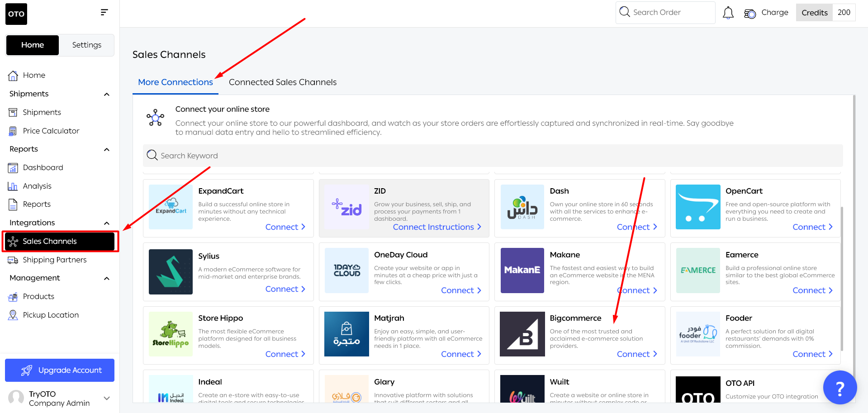Focus the Search Order field
This screenshot has height=413, width=868.
(x=665, y=13)
